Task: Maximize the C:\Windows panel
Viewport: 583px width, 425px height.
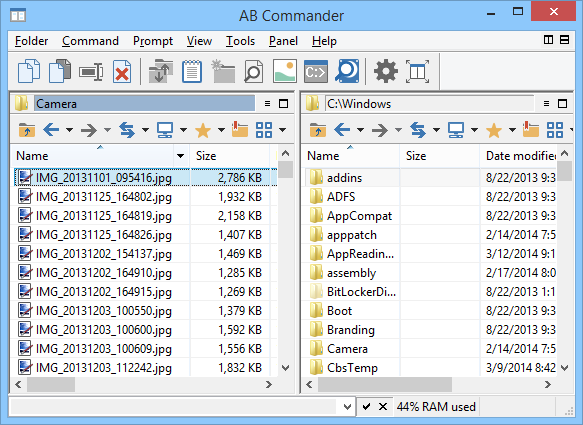Action: pos(563,104)
